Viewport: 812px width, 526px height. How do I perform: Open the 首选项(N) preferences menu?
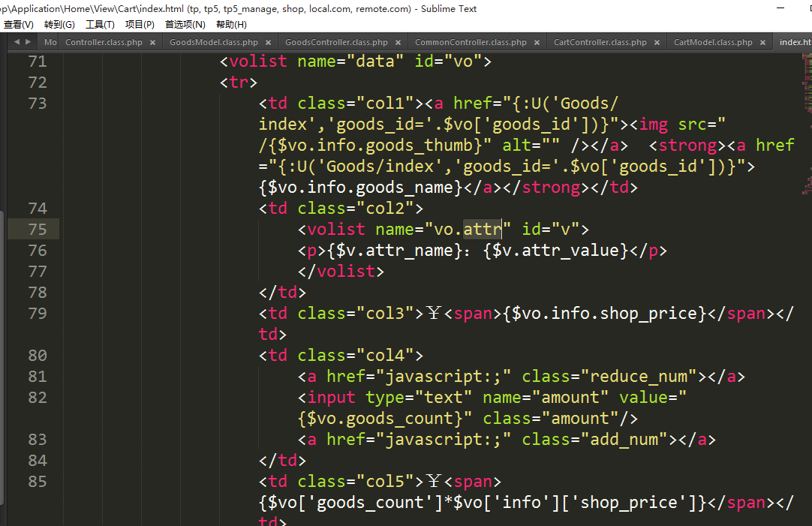[185, 25]
